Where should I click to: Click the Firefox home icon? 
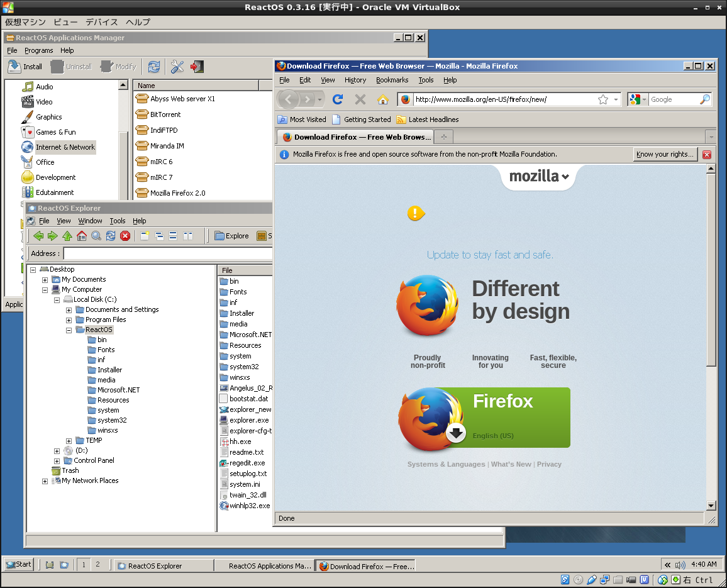[x=382, y=99]
